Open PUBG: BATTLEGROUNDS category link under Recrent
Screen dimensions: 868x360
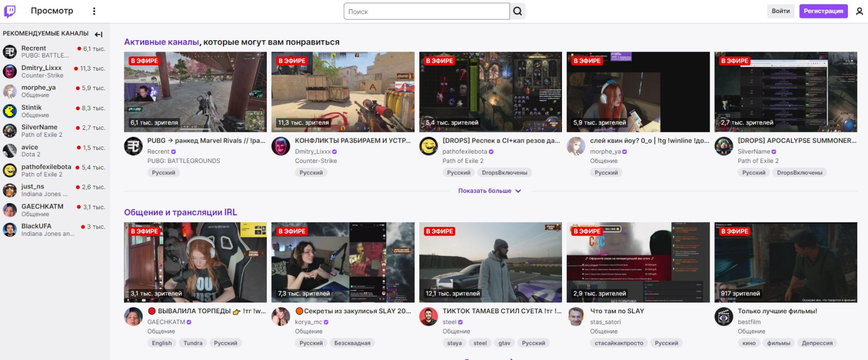(184, 161)
